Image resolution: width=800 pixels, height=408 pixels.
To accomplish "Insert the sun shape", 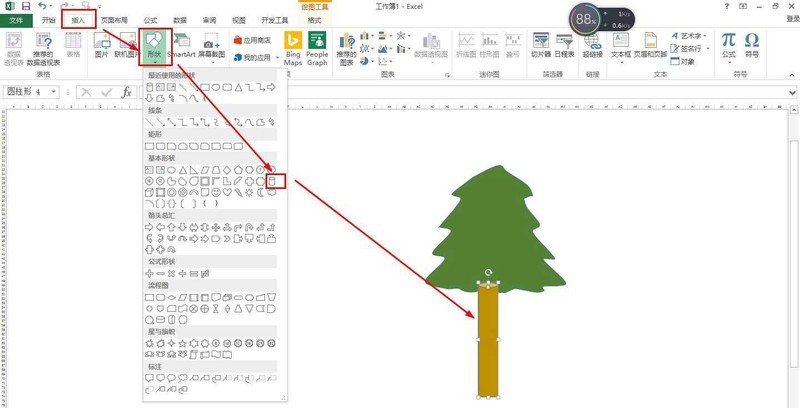I will click(249, 192).
